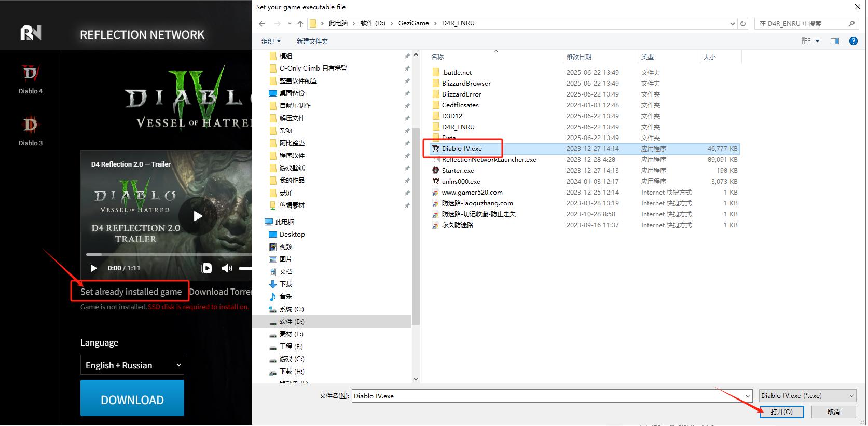The image size is (868, 426).
Task: Click the 文件名 input field
Action: pyautogui.click(x=547, y=396)
